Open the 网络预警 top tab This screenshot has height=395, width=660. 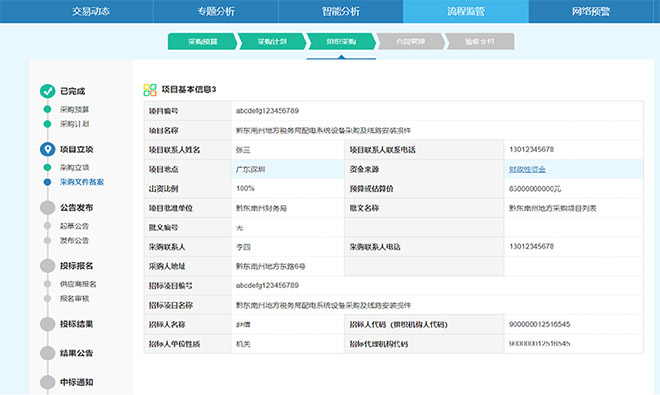tap(591, 11)
